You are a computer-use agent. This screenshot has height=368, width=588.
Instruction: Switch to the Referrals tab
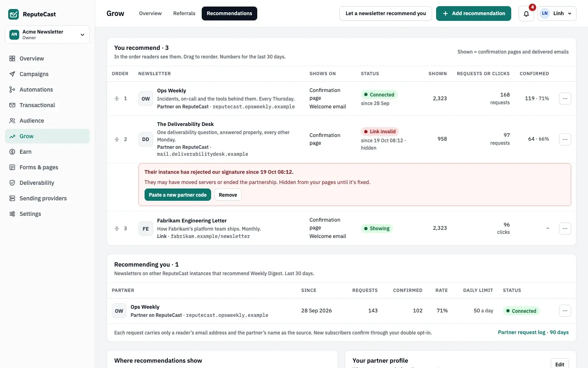point(184,13)
